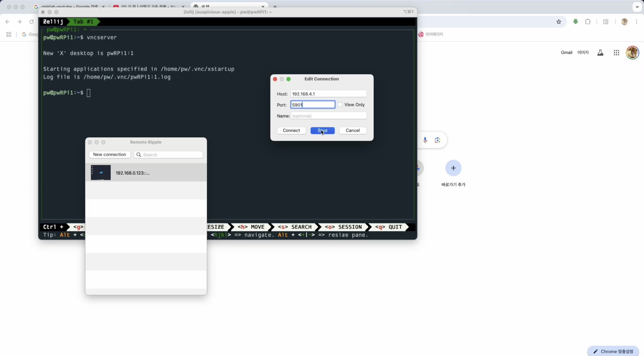Viewport: 644px width, 356px height.
Task: Click the green download extension icon
Action: click(575, 22)
